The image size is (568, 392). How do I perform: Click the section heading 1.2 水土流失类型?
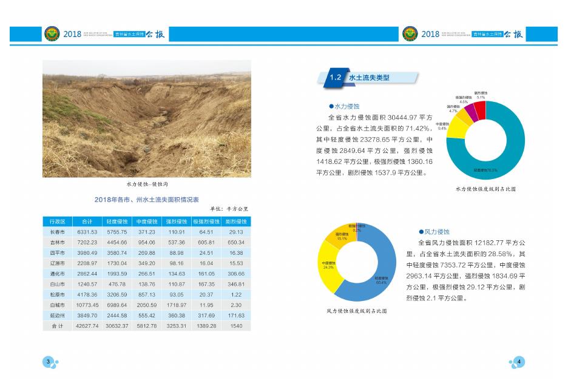pos(368,78)
